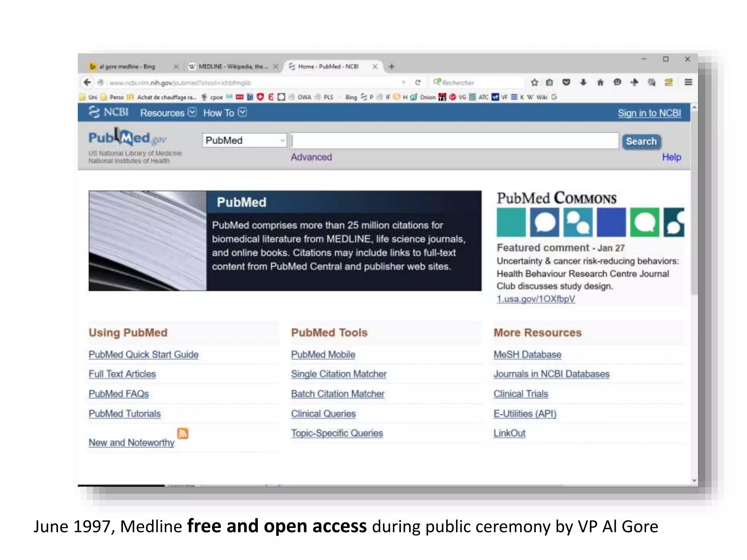Click the red shield bookmark icon

pos(260,97)
